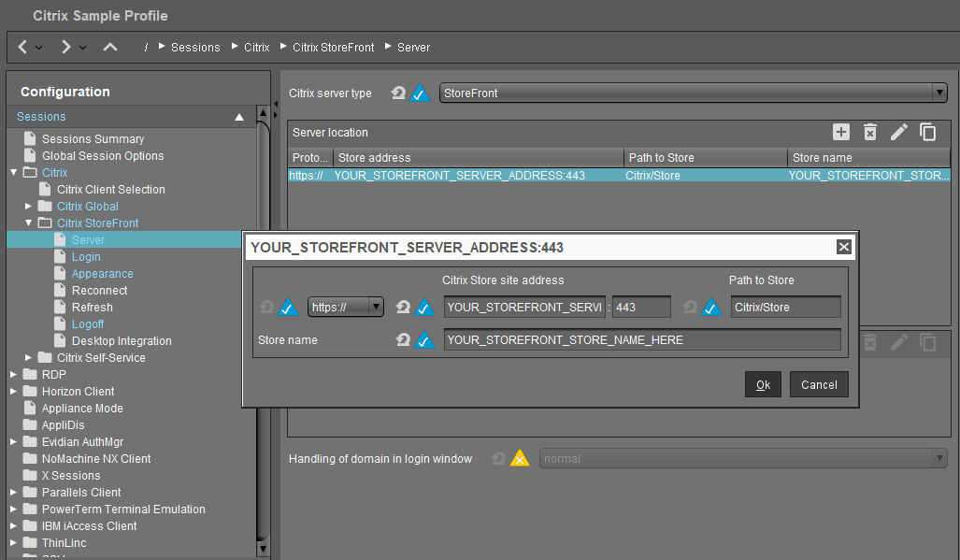Open the back history dropdown chevron
960x560 pixels.
(38, 48)
